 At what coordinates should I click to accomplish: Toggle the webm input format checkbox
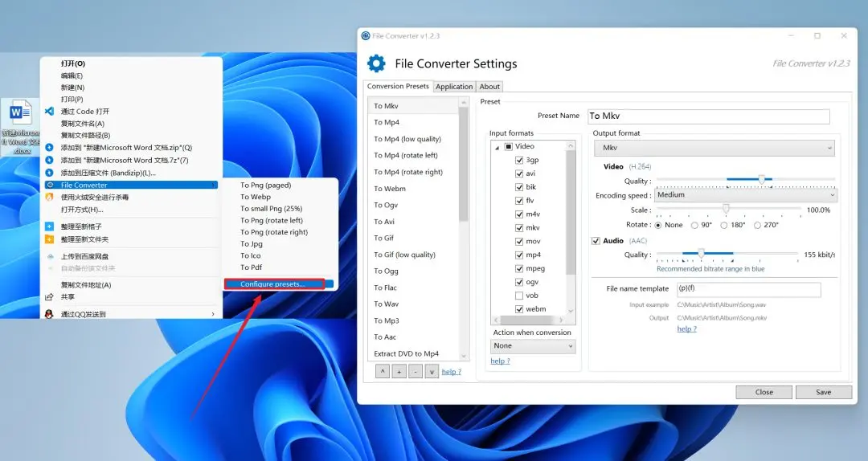coord(519,309)
